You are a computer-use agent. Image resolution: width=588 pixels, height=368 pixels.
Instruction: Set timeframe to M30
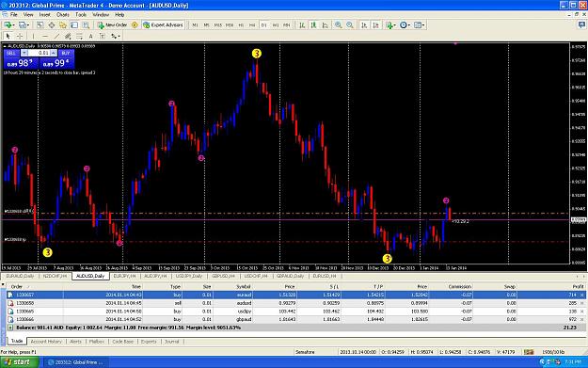pyautogui.click(x=230, y=25)
